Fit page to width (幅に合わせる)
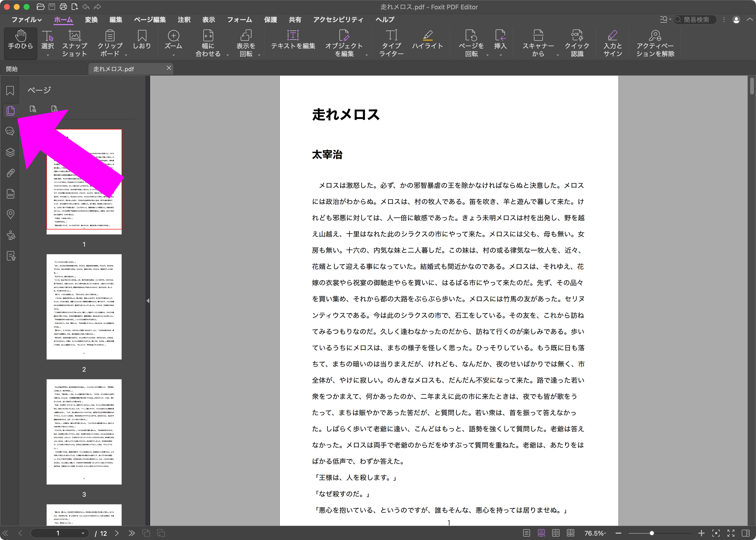756x540 pixels. click(208, 43)
